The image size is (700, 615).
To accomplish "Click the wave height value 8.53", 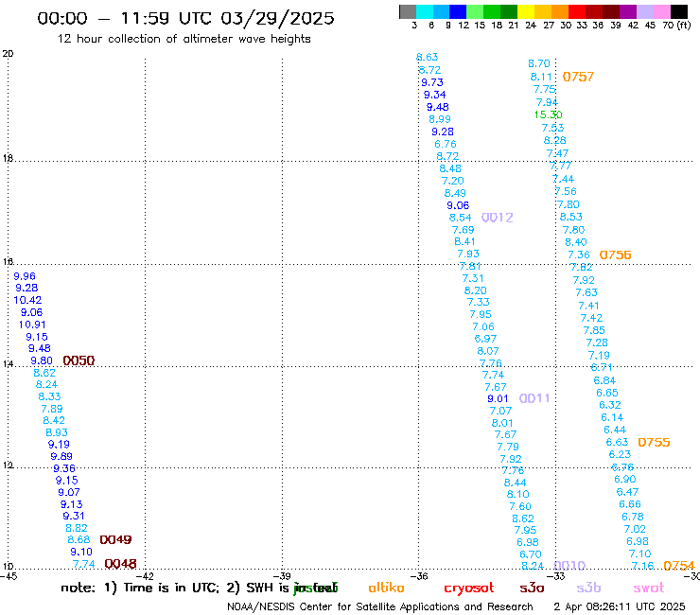I will coord(571,217).
